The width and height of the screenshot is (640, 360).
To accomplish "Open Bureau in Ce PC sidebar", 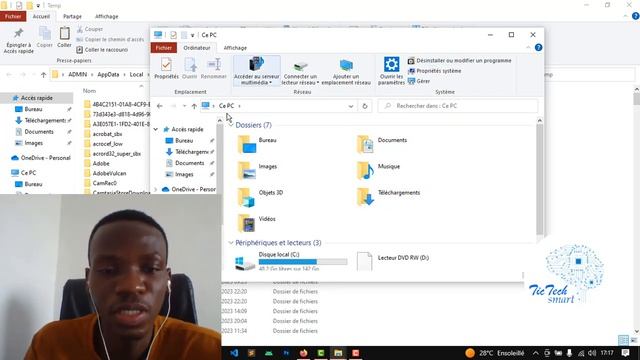I will pyautogui.click(x=184, y=140).
